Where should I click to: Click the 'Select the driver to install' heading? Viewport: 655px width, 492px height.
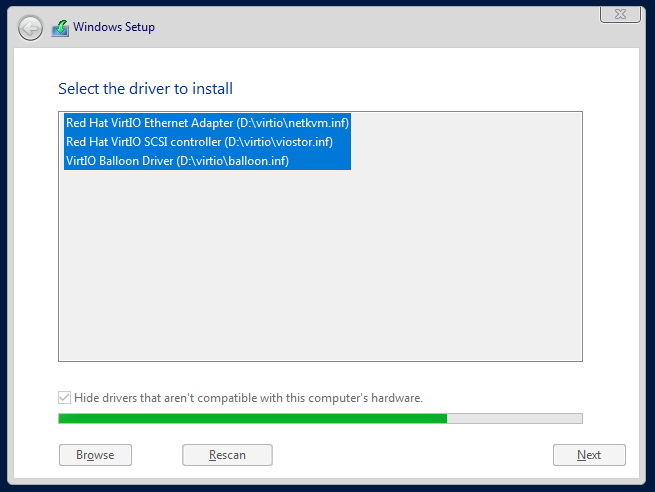point(145,89)
